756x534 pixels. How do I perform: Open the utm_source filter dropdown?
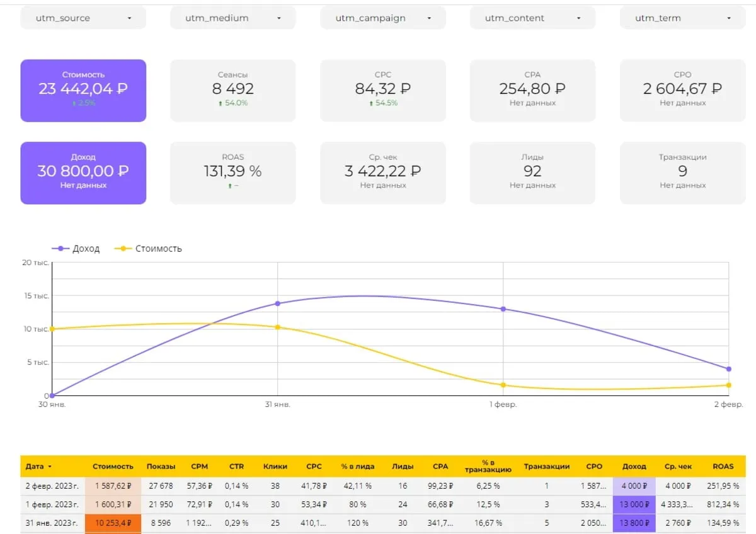83,18
